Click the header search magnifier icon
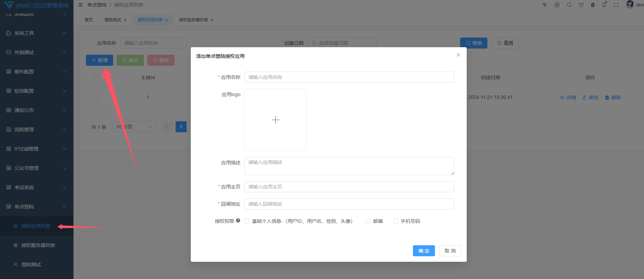This screenshot has width=644, height=279. [569, 5]
